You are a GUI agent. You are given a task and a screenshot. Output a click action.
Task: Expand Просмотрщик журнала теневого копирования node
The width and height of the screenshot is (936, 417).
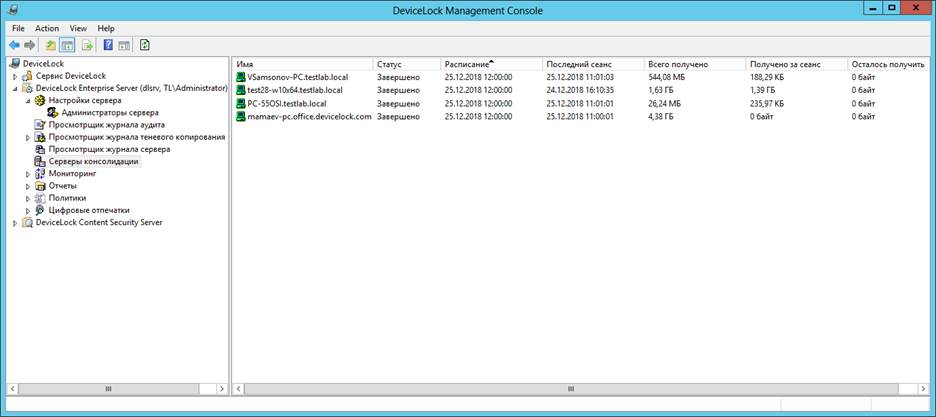[28, 137]
